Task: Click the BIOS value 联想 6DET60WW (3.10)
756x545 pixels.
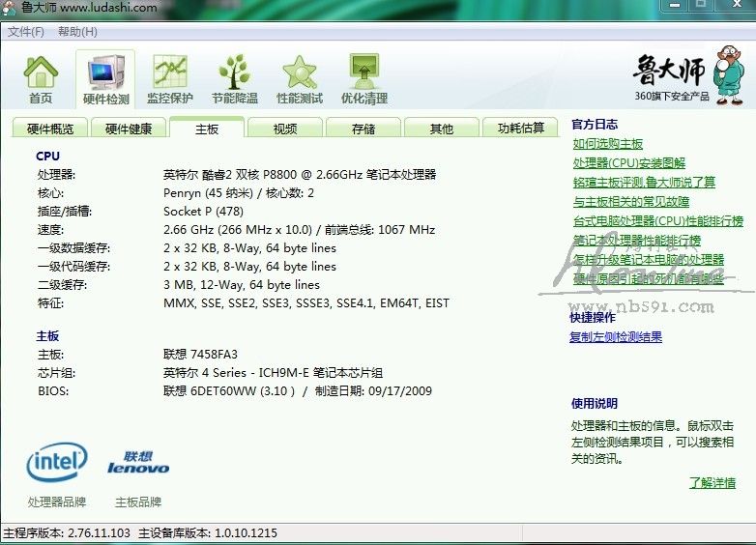Action: [x=298, y=391]
